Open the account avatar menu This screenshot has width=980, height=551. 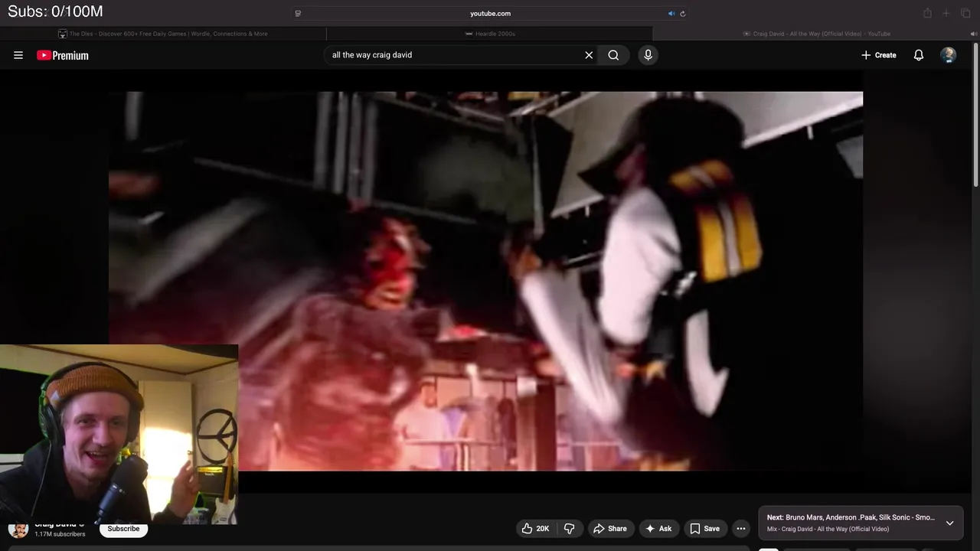948,55
